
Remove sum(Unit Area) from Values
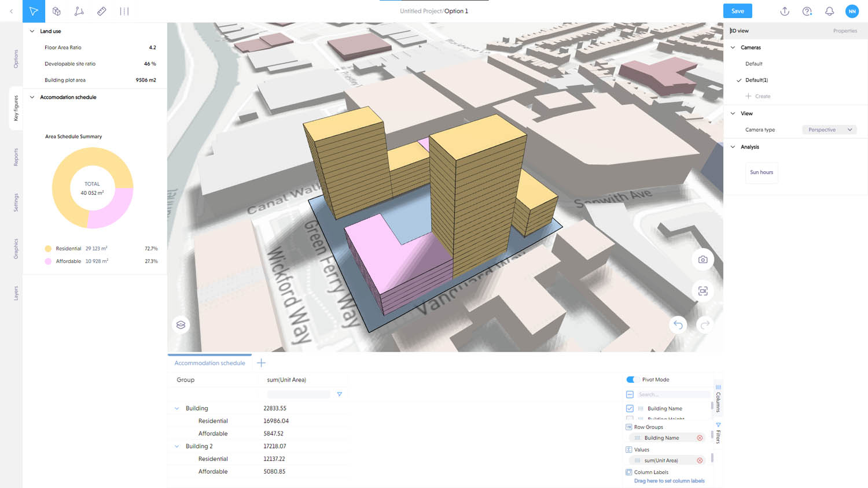click(x=700, y=460)
